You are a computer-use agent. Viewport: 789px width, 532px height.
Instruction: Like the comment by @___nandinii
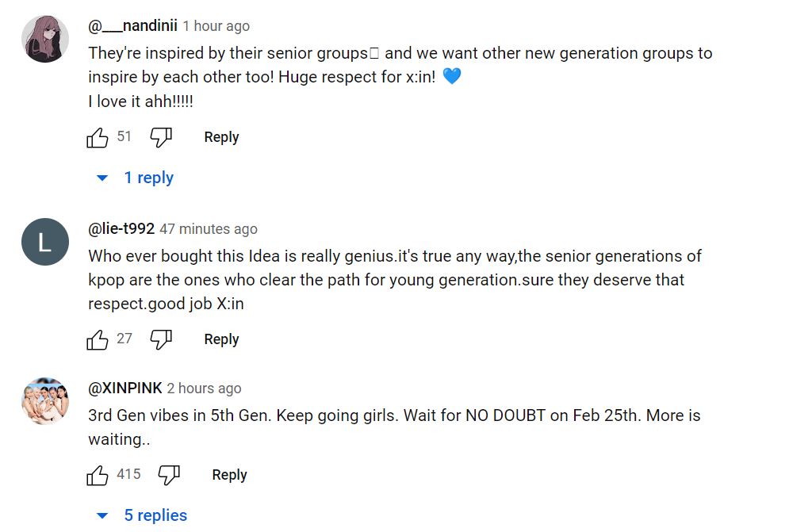click(x=98, y=138)
